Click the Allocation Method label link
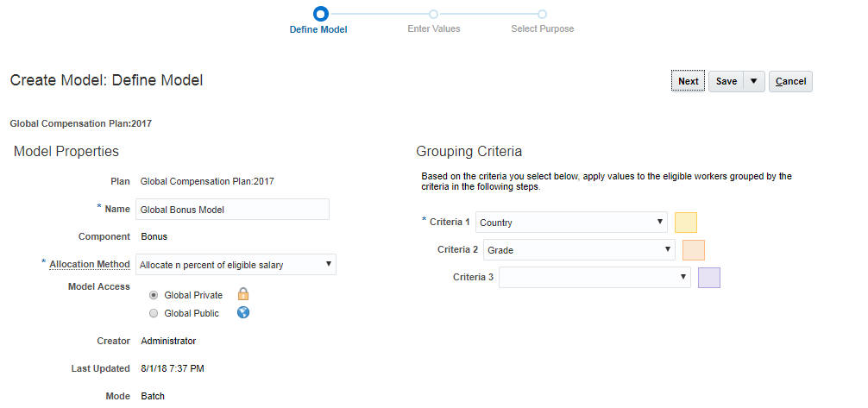The height and width of the screenshot is (408, 868). tap(90, 264)
